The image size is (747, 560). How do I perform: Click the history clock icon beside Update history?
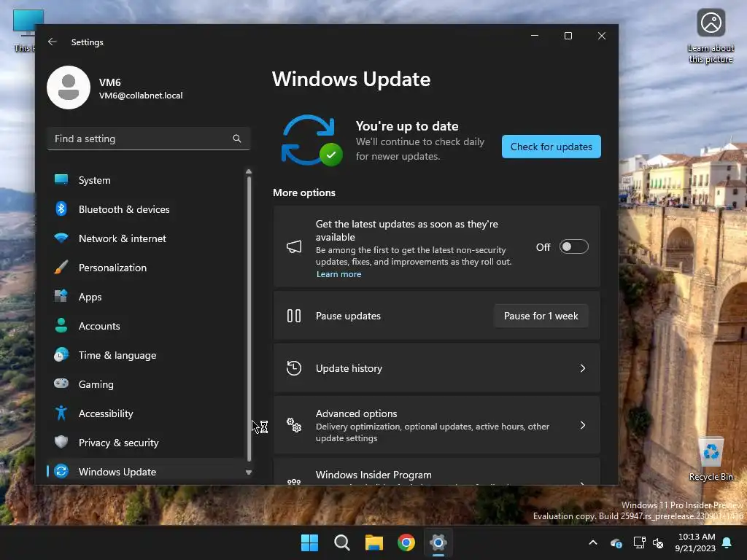[x=294, y=368]
